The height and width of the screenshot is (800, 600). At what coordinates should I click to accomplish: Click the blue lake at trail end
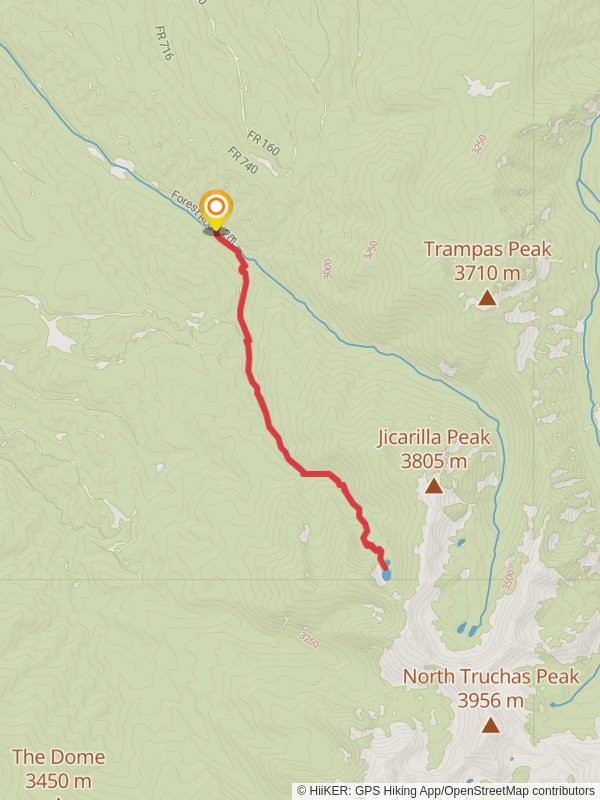click(386, 575)
